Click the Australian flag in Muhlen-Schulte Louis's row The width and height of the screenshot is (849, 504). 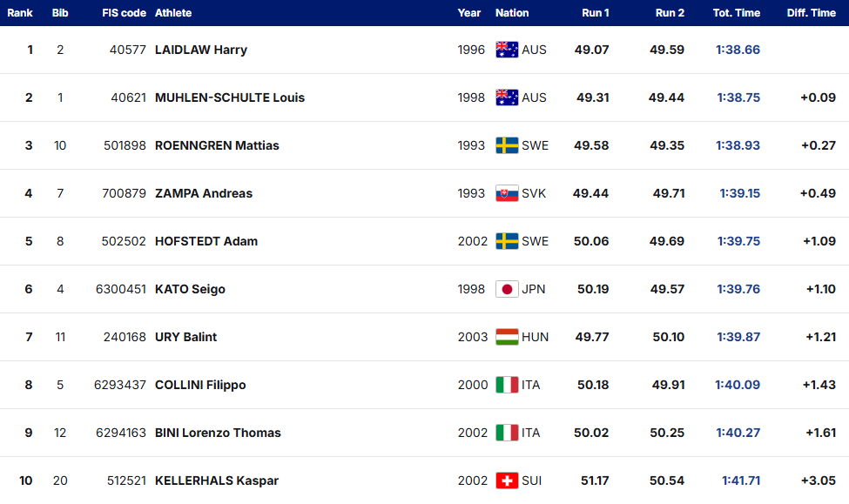(507, 97)
